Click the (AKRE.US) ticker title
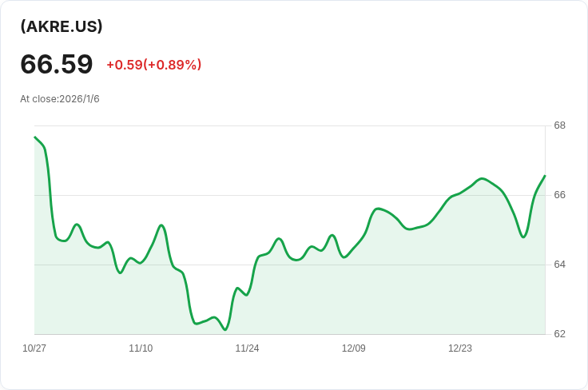This screenshot has height=390, width=588. coord(62,26)
